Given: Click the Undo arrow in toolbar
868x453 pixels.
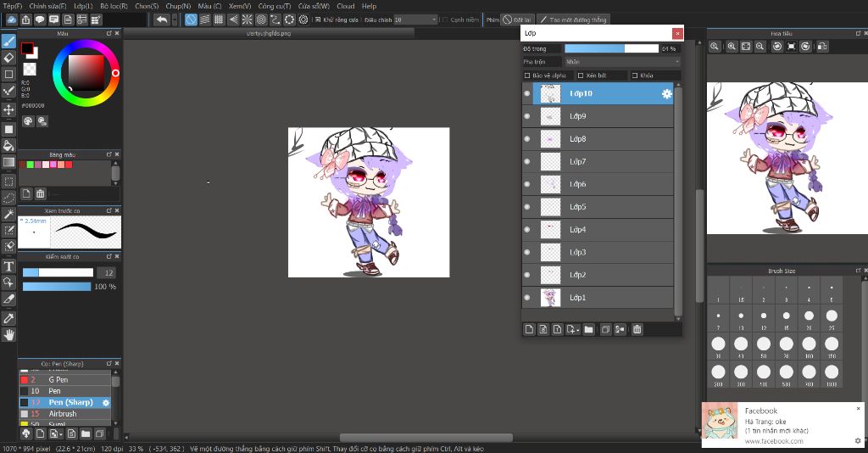Looking at the screenshot, I should point(161,20).
